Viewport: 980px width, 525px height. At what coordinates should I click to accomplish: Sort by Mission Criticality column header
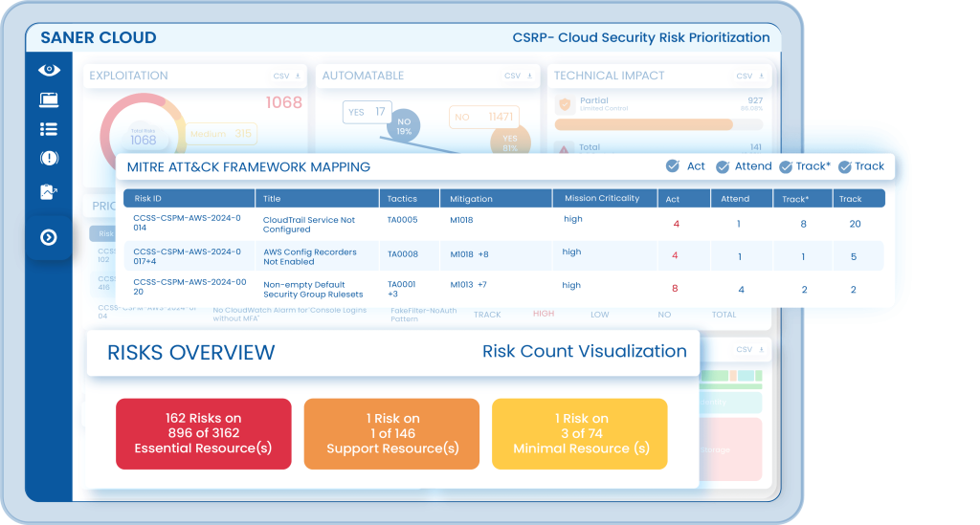[x=602, y=199]
